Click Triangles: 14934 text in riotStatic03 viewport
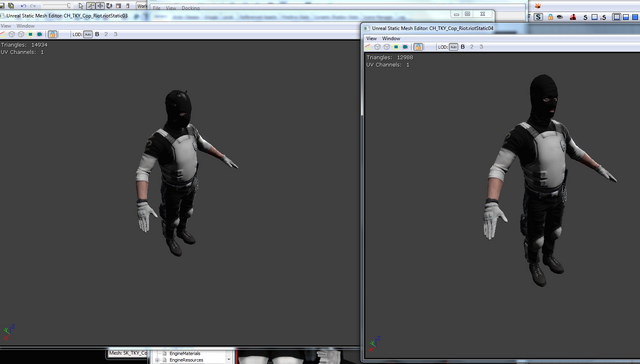640x364 pixels. 24,45
